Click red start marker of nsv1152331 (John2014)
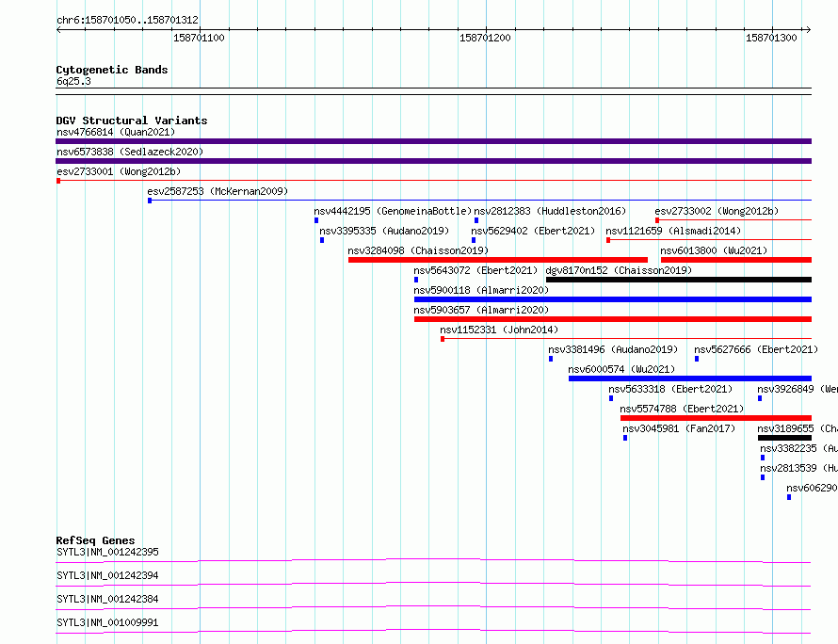This screenshot has width=838, height=644. (443, 339)
